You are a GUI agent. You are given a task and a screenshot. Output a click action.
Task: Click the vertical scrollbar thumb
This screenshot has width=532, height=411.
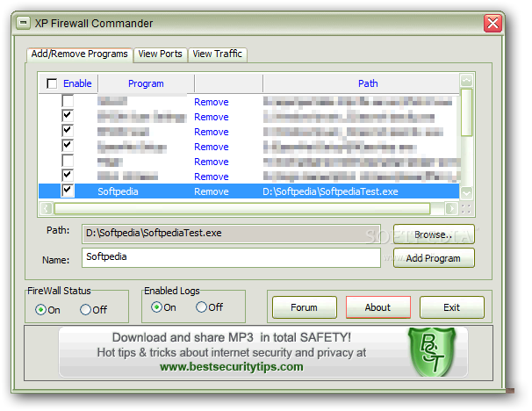point(466,112)
